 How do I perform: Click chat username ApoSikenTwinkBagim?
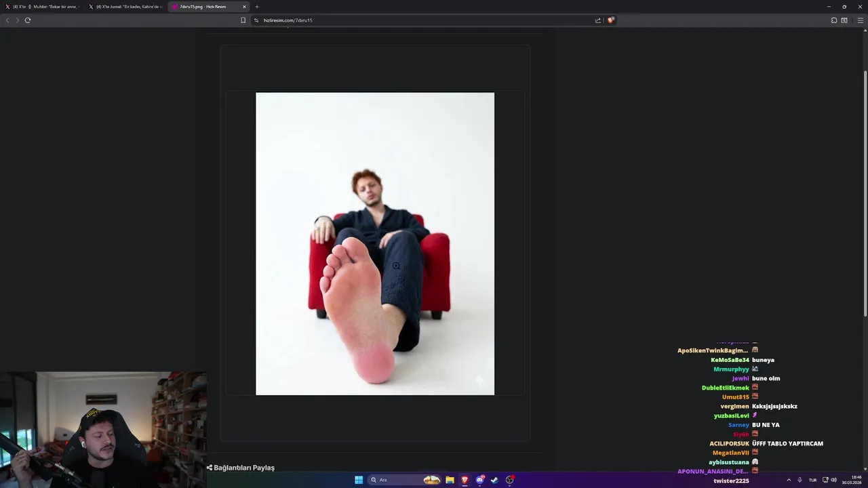(713, 350)
